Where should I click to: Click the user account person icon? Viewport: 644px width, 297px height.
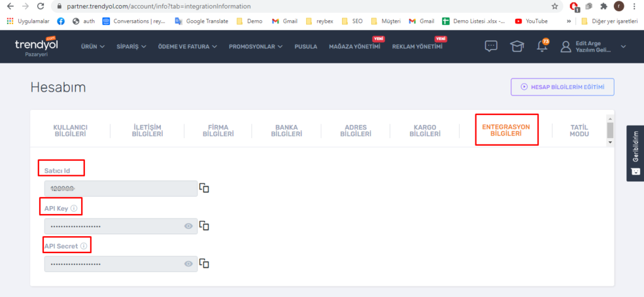point(566,46)
